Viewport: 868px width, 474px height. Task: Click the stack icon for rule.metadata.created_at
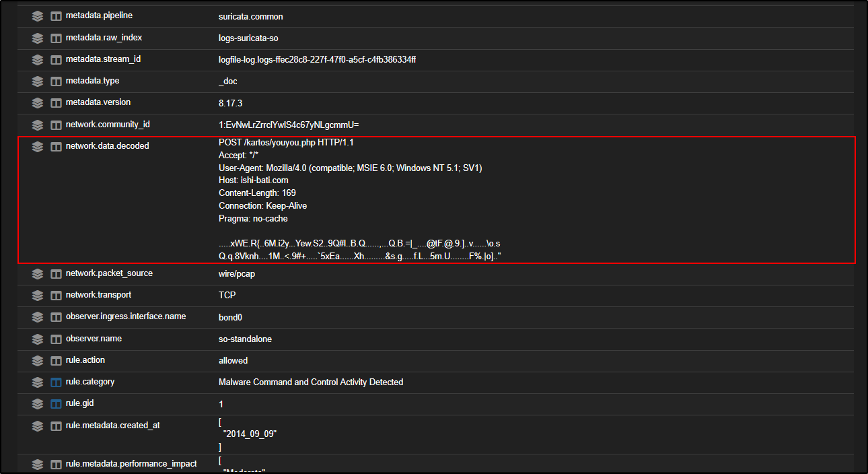coord(38,426)
